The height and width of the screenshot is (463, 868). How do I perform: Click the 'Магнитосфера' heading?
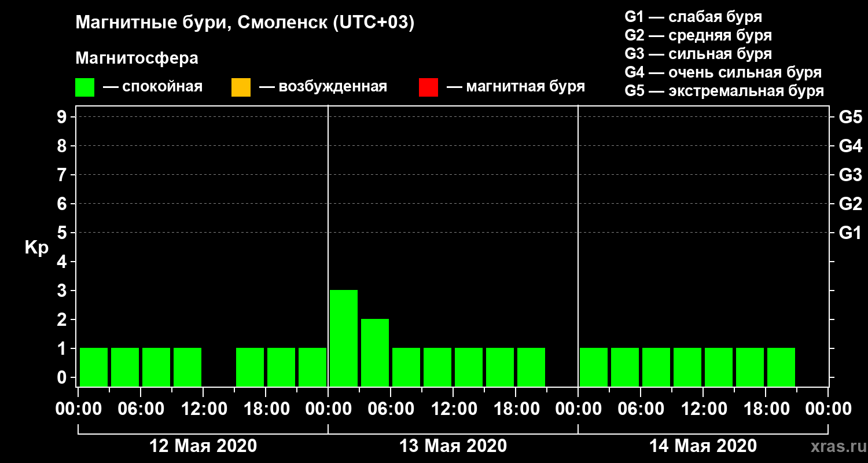pyautogui.click(x=137, y=59)
